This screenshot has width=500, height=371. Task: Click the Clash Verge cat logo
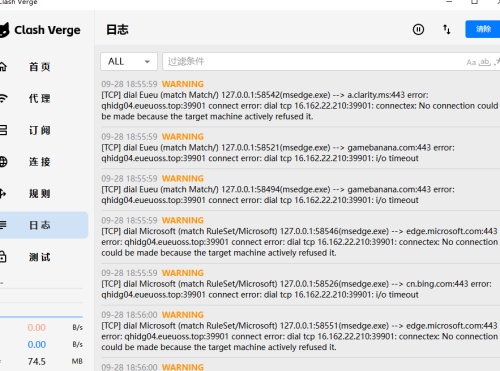click(x=5, y=30)
